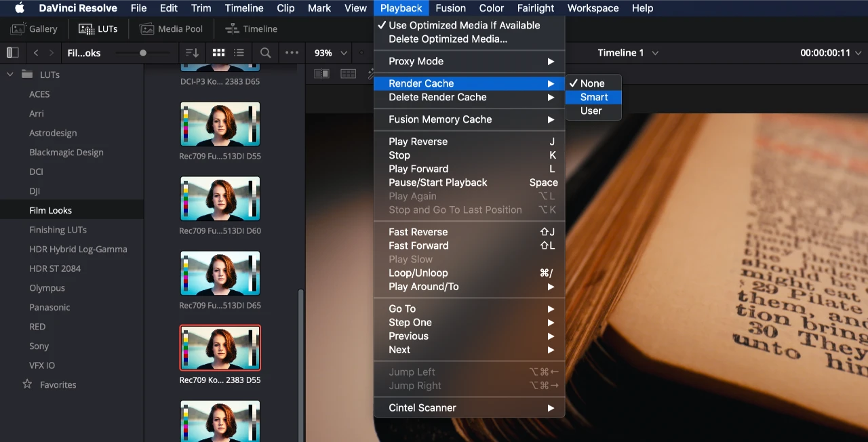
Task: Collapse the LUTs folder tree
Action: coord(9,75)
